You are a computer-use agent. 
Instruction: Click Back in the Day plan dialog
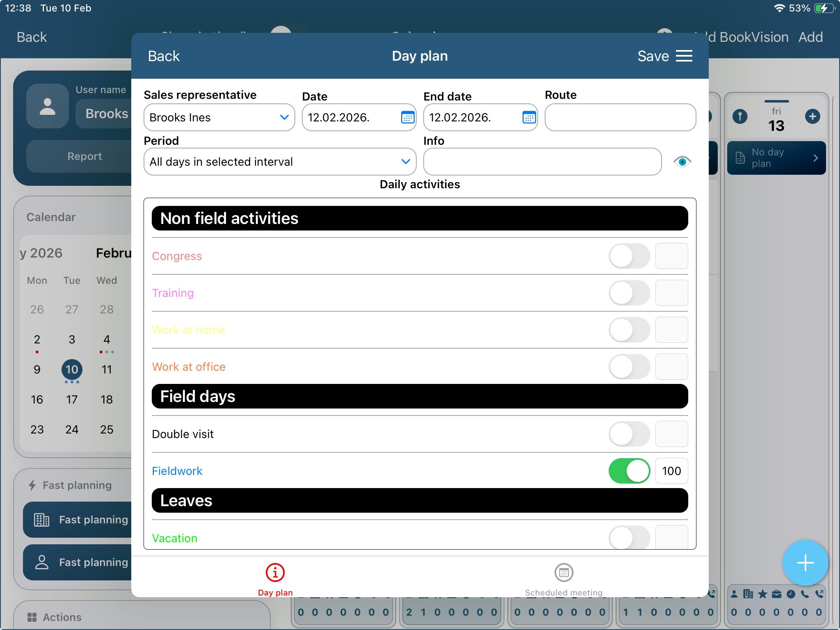(x=164, y=56)
